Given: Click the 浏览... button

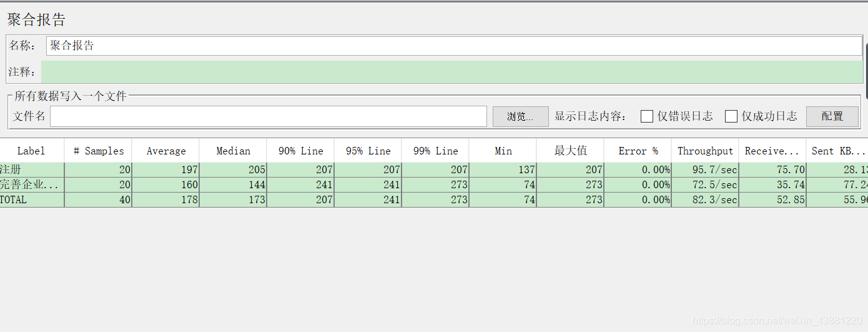Looking at the screenshot, I should [520, 116].
